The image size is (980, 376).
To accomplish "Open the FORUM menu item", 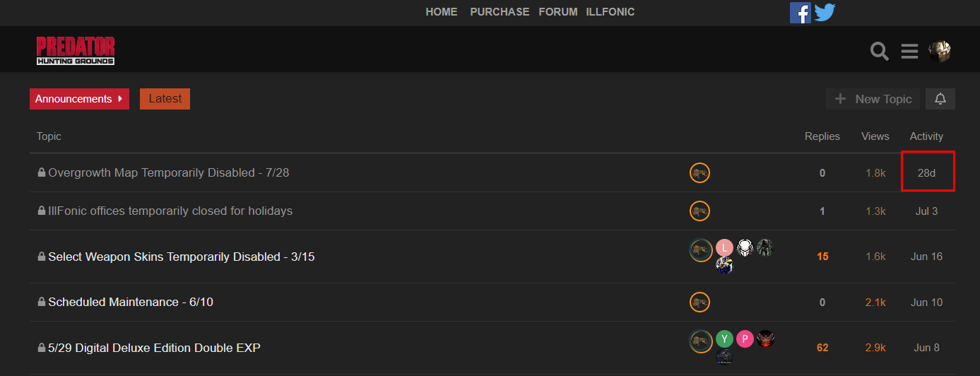I will [558, 12].
